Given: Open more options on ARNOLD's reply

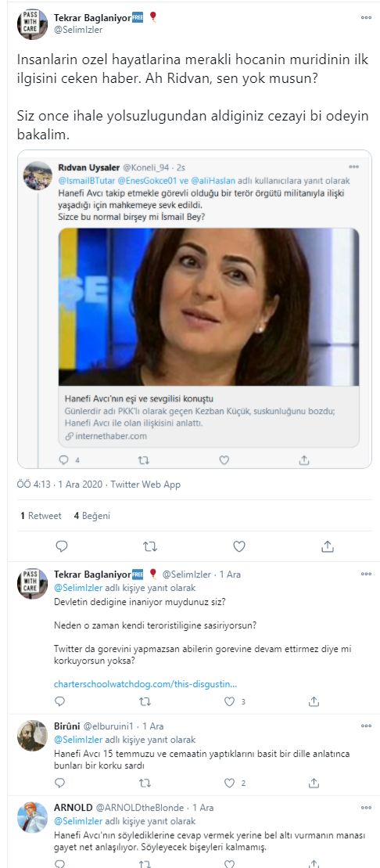Looking at the screenshot, I should pyautogui.click(x=366, y=807).
